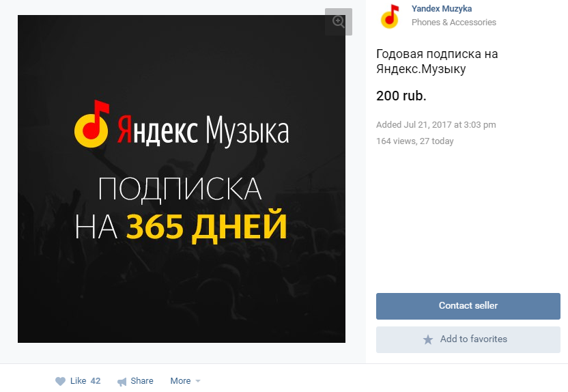Viewport: 568px width, 392px height.
Task: Click the megaphone Share icon
Action: (x=122, y=382)
